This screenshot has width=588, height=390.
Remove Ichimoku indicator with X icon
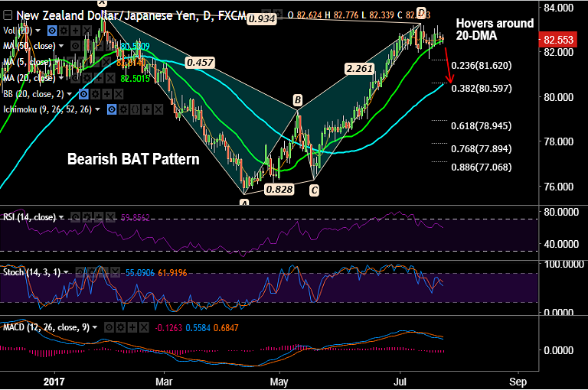tap(158, 110)
